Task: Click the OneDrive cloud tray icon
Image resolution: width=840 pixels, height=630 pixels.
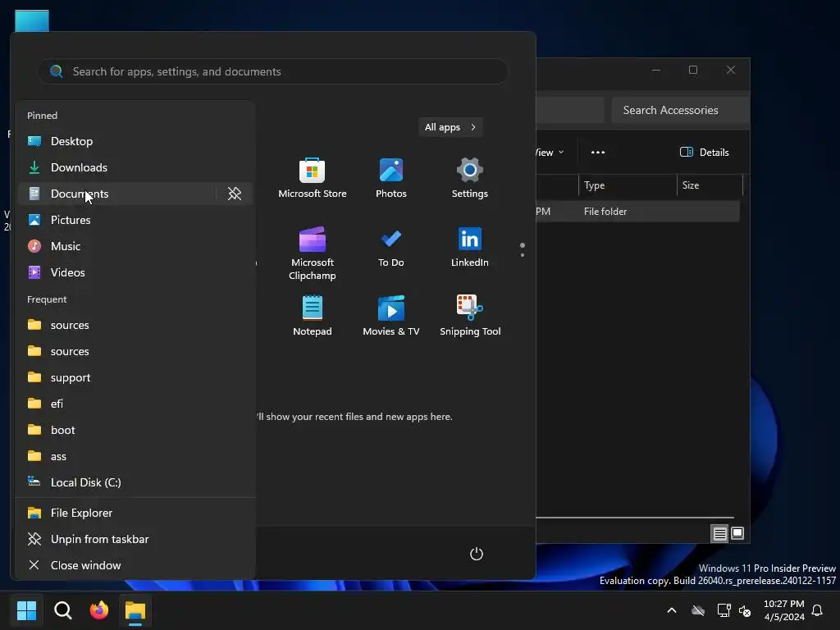Action: pos(697,610)
